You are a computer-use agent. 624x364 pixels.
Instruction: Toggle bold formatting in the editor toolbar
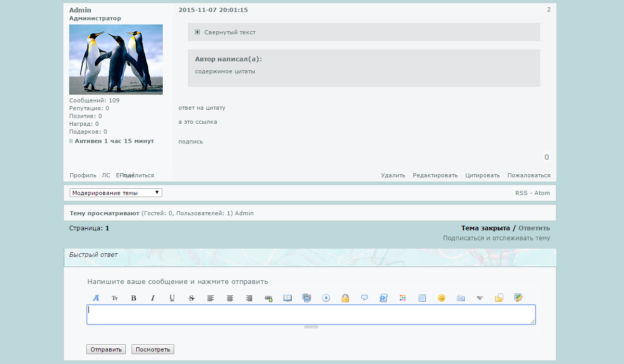[x=134, y=298]
